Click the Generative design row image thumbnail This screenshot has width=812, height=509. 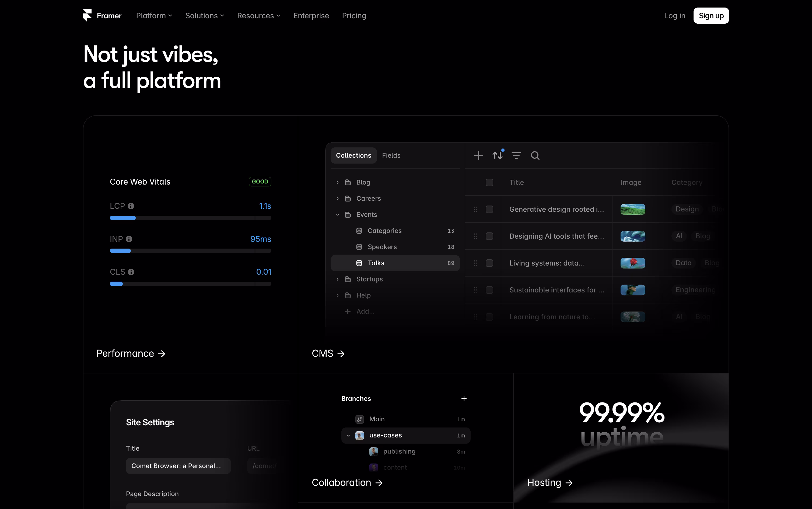click(x=632, y=209)
